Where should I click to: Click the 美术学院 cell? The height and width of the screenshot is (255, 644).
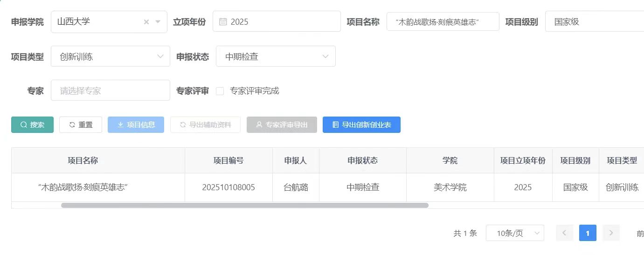[450, 187]
